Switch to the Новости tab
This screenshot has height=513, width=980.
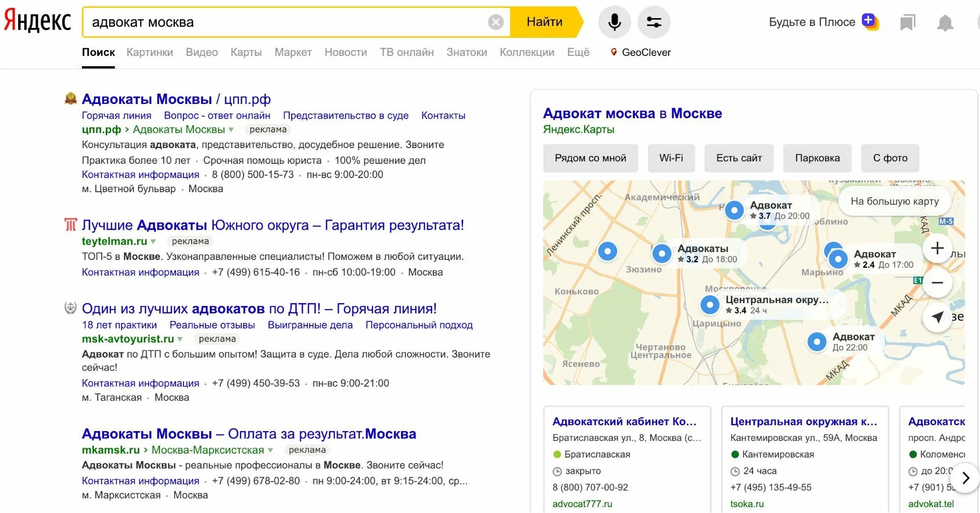[346, 52]
